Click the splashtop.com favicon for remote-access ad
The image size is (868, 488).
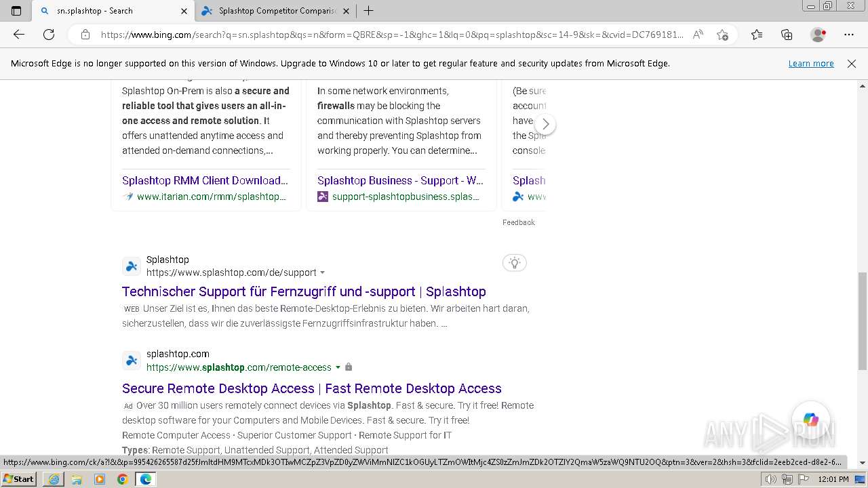[x=132, y=360]
